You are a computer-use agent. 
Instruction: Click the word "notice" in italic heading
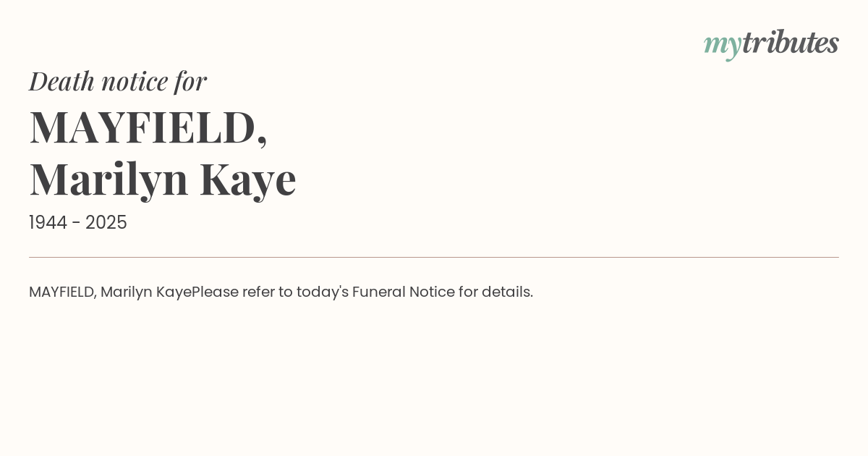coord(135,82)
